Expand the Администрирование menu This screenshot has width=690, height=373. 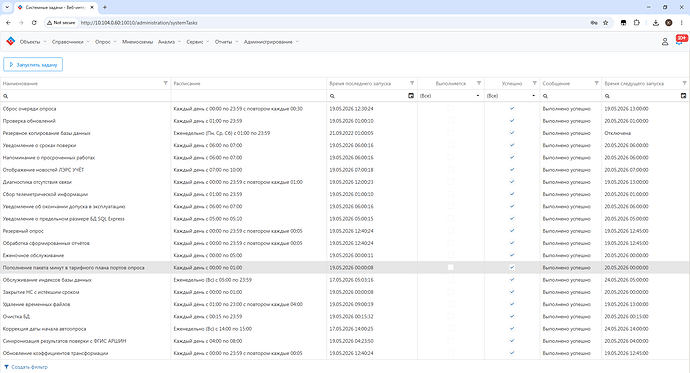pos(271,42)
